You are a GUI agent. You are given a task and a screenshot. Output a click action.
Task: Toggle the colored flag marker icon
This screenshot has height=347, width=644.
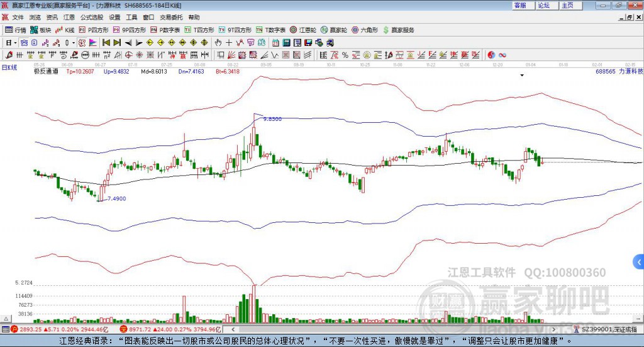(x=93, y=42)
